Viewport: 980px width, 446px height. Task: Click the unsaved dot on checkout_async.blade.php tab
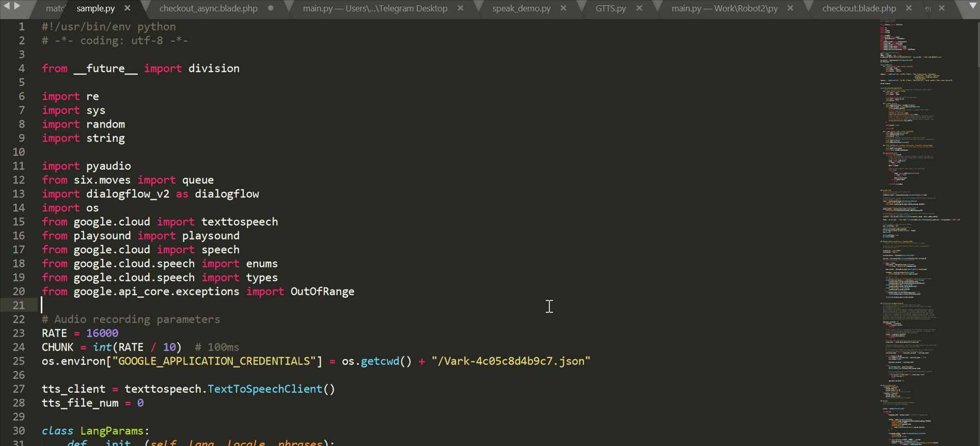[x=271, y=8]
